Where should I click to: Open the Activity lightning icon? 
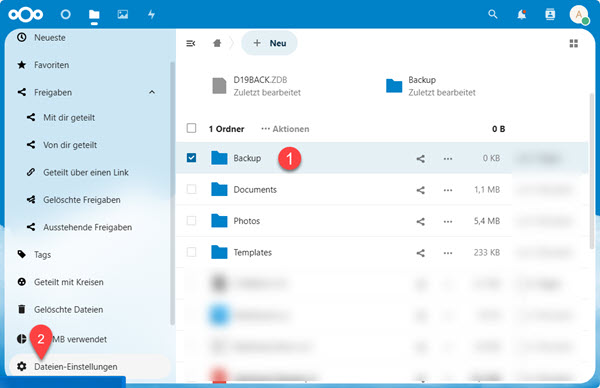point(152,15)
